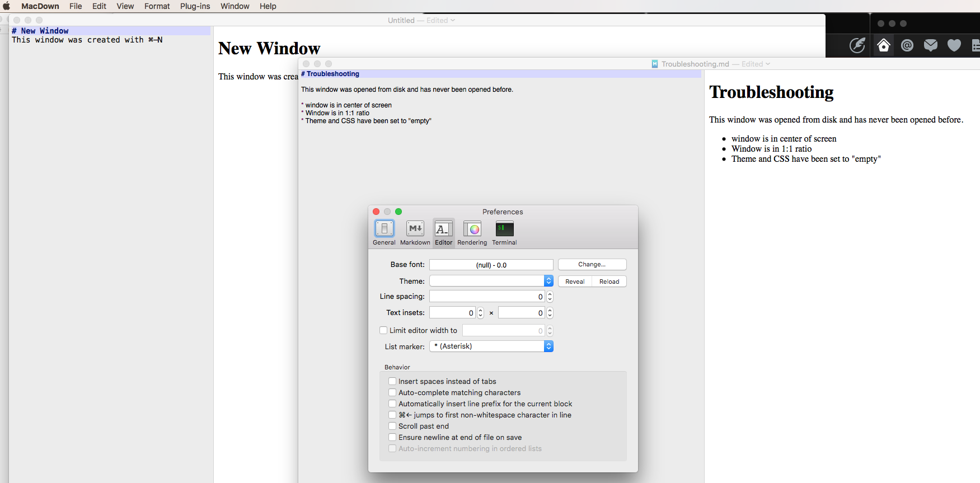Click the Reload theme button

pos(609,282)
